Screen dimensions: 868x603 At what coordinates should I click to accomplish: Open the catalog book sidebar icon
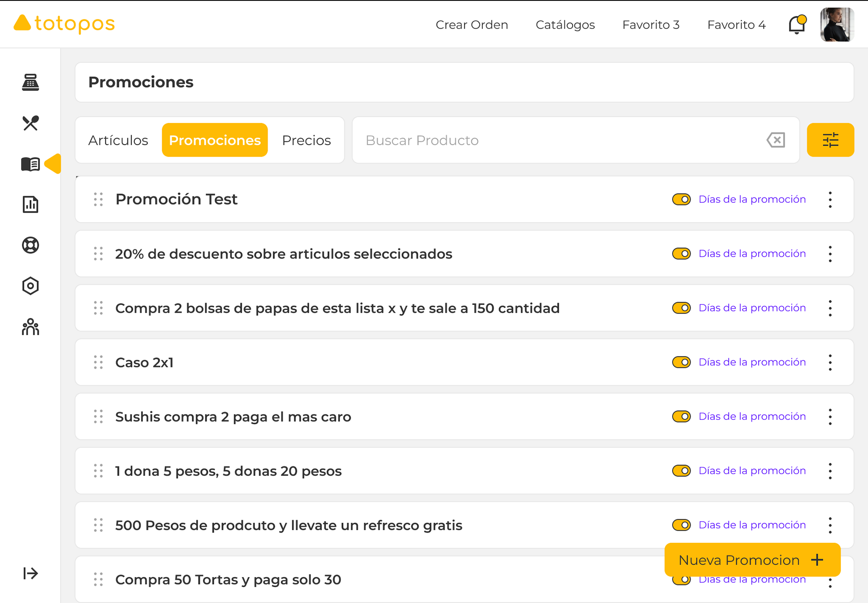[x=30, y=164]
